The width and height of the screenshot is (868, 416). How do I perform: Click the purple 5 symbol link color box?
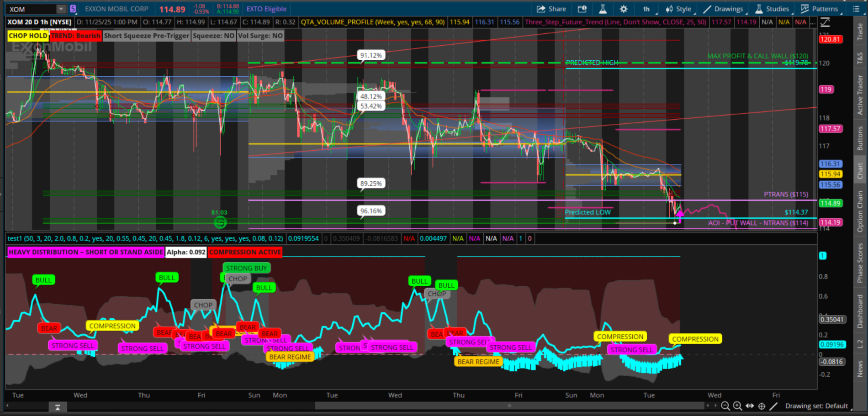pos(73,9)
